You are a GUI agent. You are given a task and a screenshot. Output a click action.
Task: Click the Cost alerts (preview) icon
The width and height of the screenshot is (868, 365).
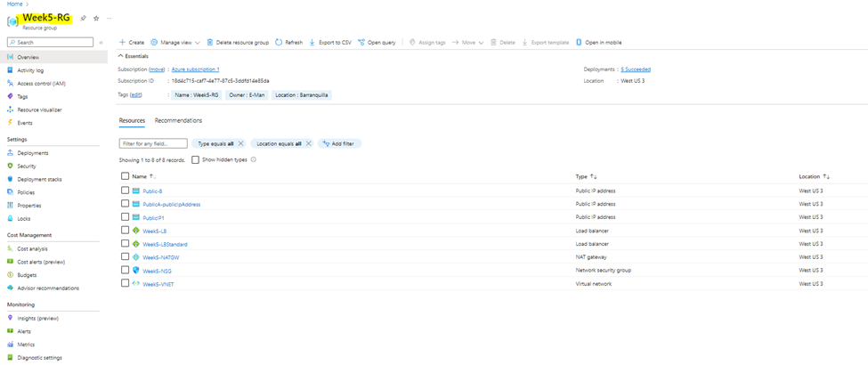[x=10, y=262]
